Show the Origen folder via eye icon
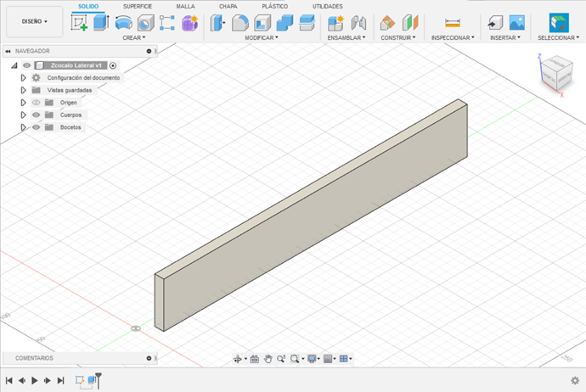The width and height of the screenshot is (586, 392). point(36,103)
